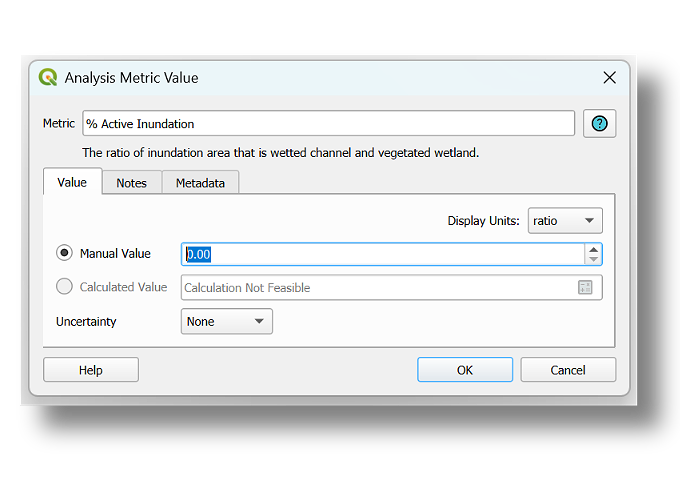Click the QGIS logo in title bar
This screenshot has width=680, height=491.
48,78
